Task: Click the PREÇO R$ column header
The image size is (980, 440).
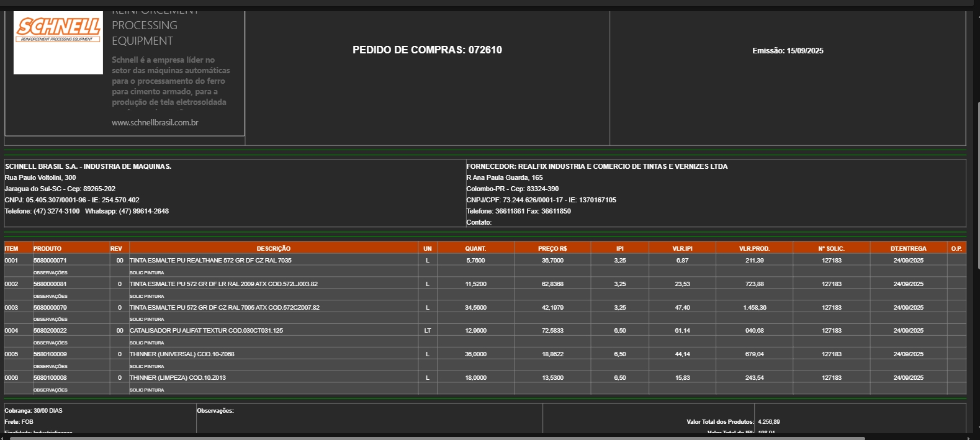Action: pos(552,249)
